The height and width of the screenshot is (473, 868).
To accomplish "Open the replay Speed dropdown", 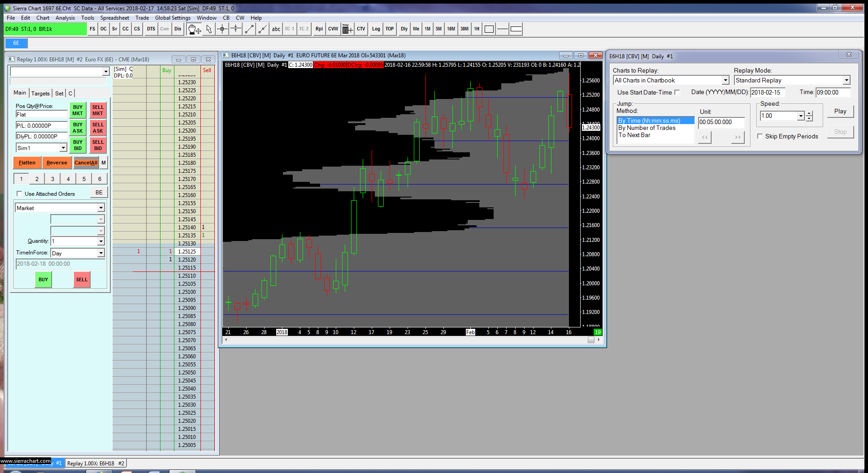I will pyautogui.click(x=800, y=116).
